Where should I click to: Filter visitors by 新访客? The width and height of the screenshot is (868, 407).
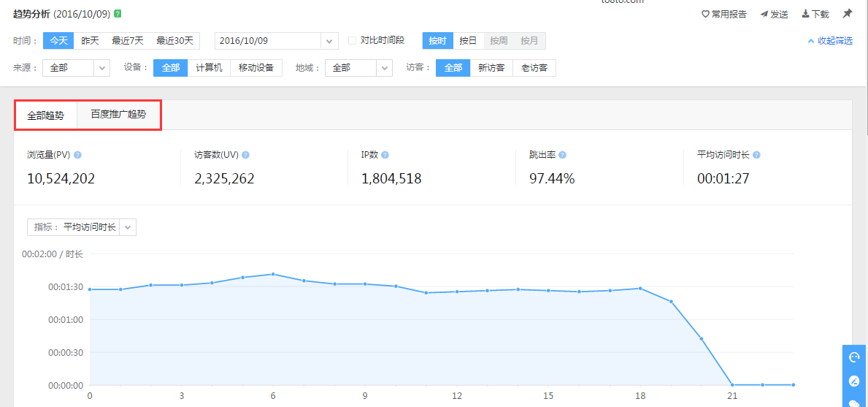coord(491,68)
